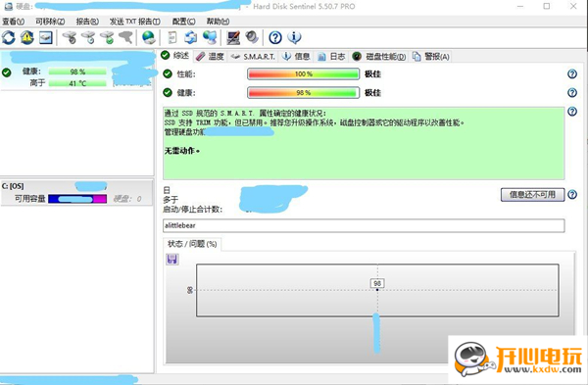Switch to the 信息 tab

296,57
